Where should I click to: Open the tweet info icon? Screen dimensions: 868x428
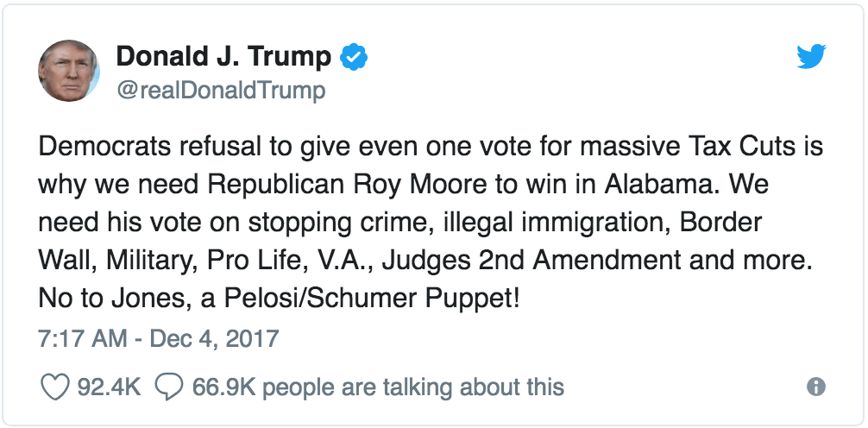click(815, 387)
